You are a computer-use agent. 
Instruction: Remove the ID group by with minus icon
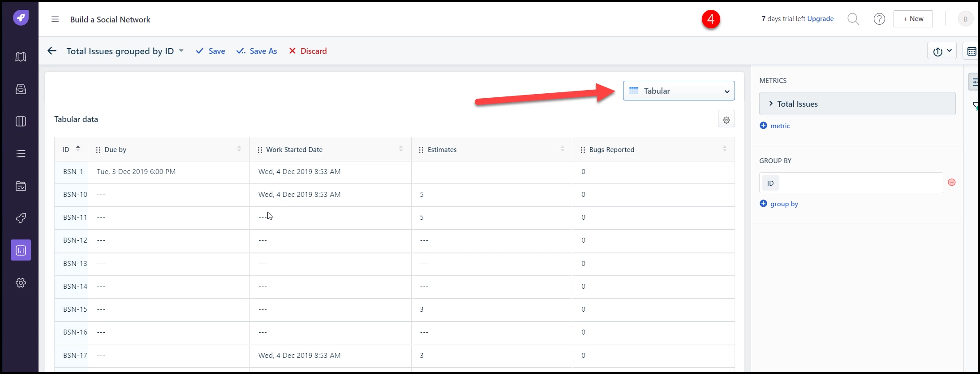tap(952, 182)
